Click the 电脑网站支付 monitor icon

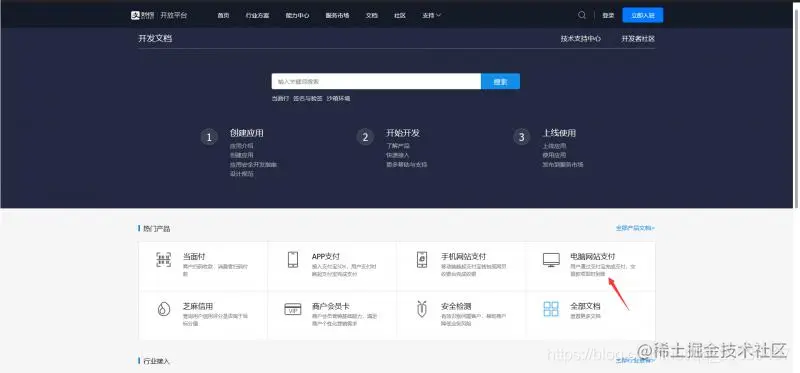(551, 260)
